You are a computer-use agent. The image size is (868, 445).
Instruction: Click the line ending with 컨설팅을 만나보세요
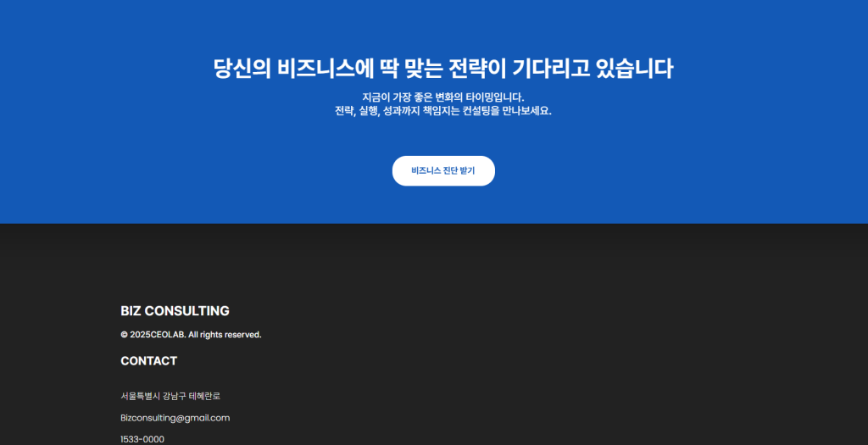tap(442, 111)
